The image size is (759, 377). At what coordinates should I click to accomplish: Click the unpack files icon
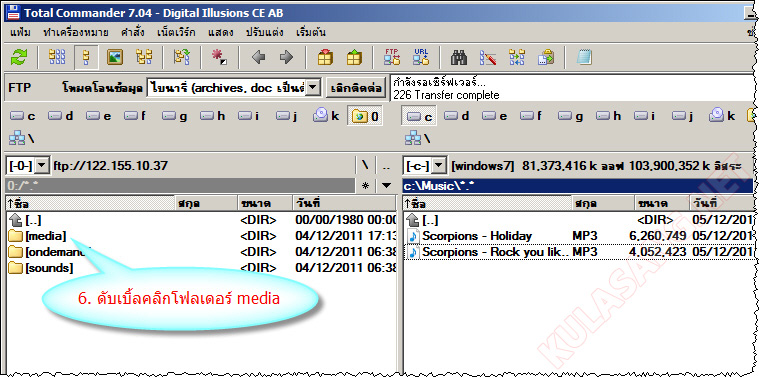[354, 58]
